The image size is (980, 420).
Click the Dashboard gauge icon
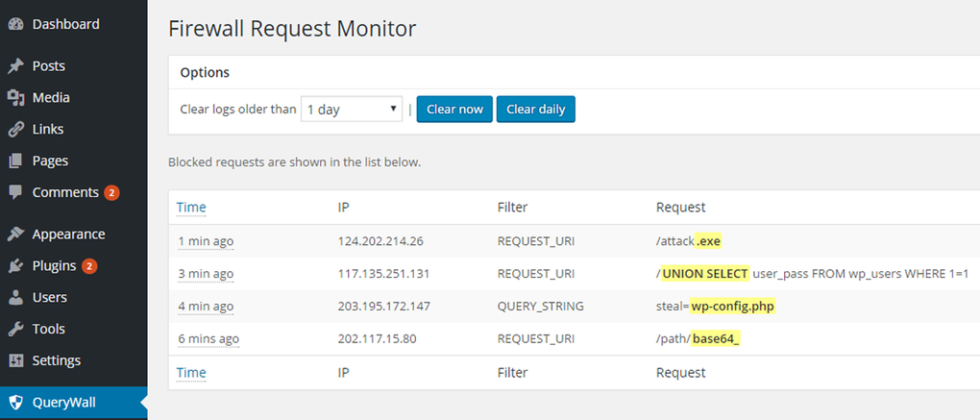[15, 24]
